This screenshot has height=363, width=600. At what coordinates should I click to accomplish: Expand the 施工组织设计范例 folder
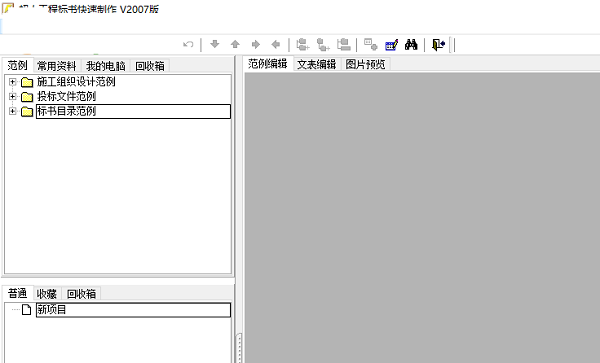13,81
